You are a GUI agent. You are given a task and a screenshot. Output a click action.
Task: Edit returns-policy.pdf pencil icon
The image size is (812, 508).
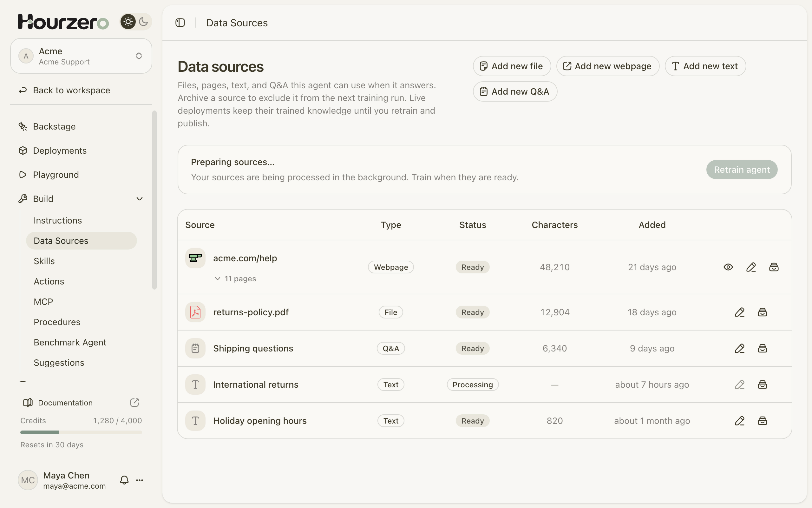[x=740, y=312]
